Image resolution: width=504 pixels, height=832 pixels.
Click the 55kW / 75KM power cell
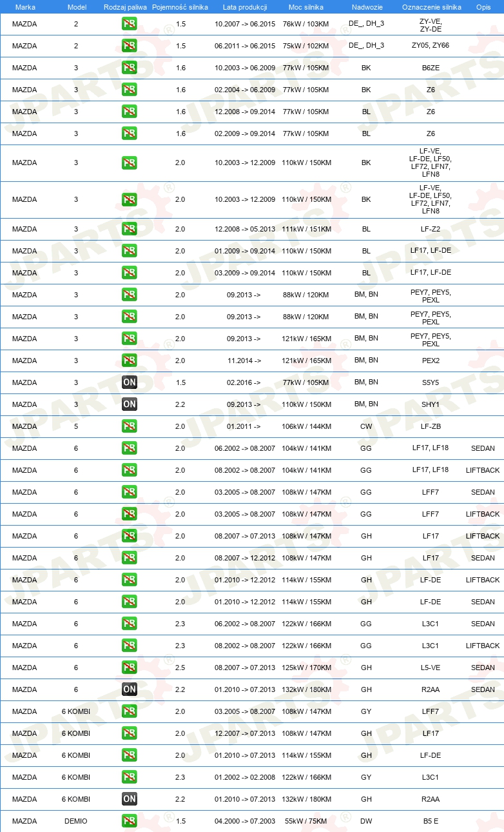306,821
